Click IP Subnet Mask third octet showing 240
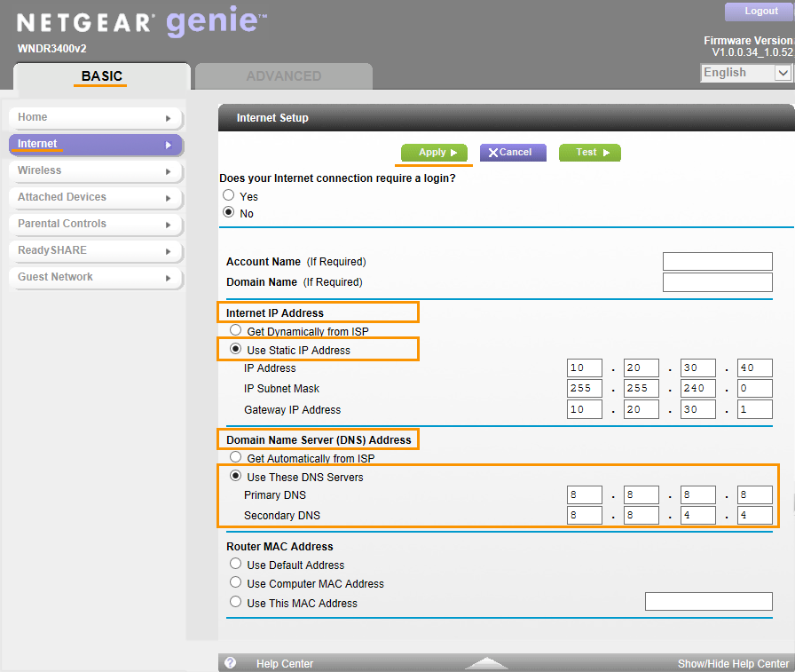This screenshot has width=795, height=672. point(697,389)
